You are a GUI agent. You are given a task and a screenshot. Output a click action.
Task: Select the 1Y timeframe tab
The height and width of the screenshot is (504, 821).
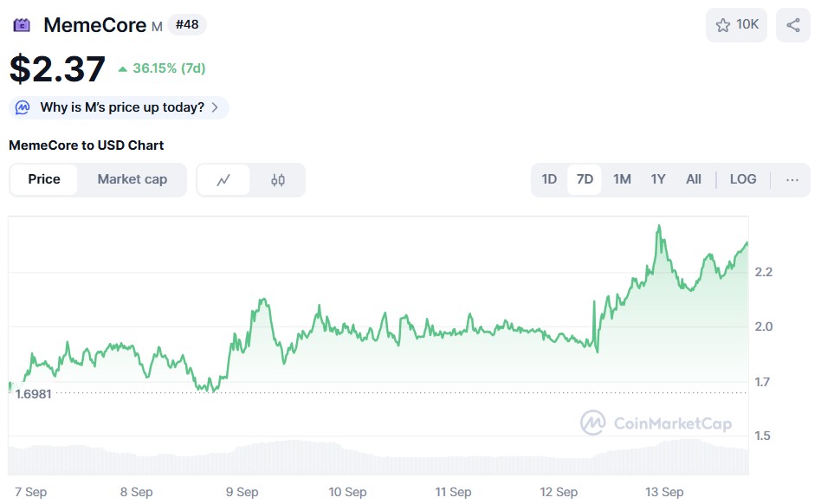657,179
